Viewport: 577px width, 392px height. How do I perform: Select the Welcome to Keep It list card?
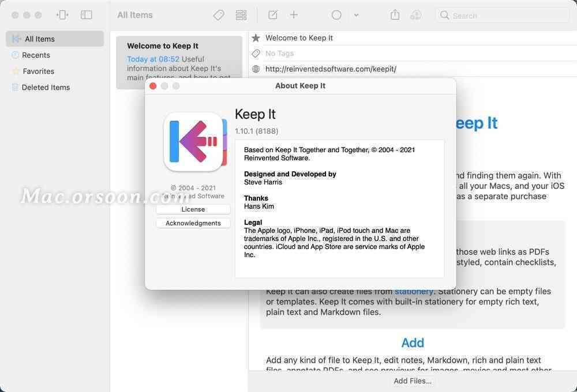pos(179,62)
